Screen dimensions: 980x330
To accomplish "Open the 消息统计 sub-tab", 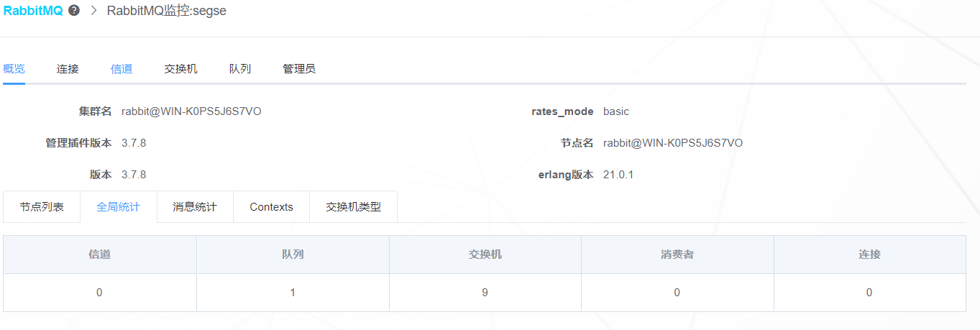I will click(x=195, y=207).
